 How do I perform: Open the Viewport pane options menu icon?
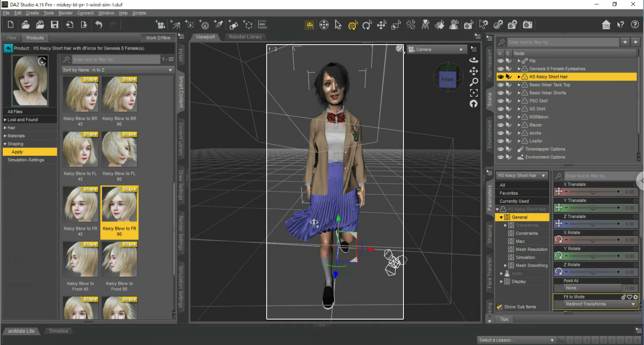(x=477, y=36)
